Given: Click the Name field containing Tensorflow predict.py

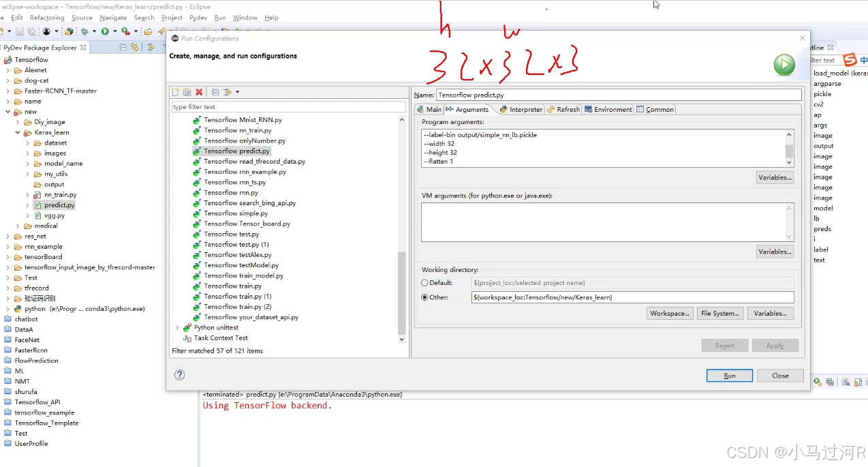Looking at the screenshot, I should pyautogui.click(x=619, y=95).
